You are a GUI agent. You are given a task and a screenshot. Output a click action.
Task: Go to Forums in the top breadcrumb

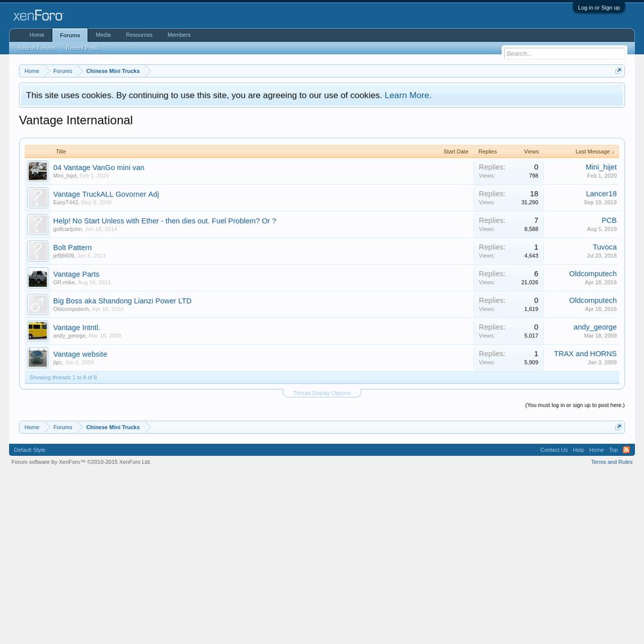coord(62,71)
